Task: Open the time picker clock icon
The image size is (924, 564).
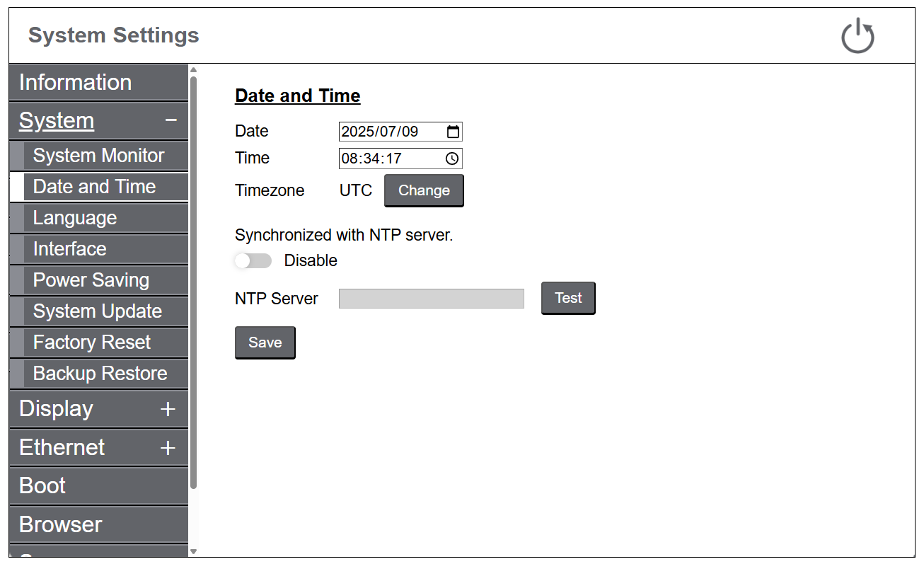Action: [452, 159]
